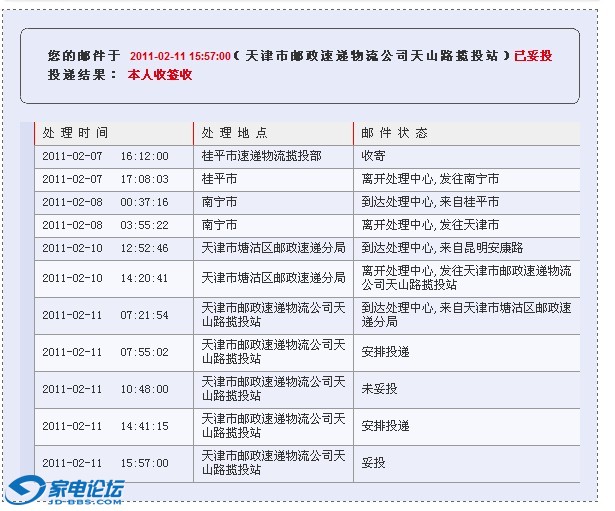Image resolution: width=615 pixels, height=511 pixels.
Task: Click the status '离开处理中心, 发往天津市'
Action: click(430, 225)
